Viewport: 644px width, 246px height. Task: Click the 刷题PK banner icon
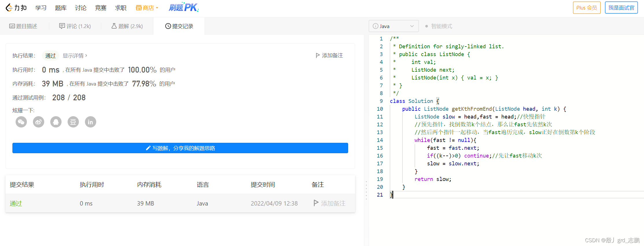tap(184, 7)
